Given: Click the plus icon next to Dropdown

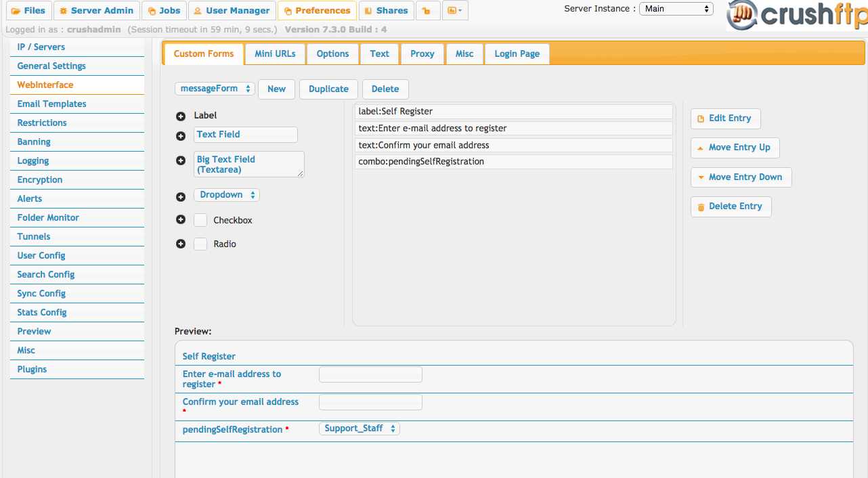Looking at the screenshot, I should pos(181,197).
